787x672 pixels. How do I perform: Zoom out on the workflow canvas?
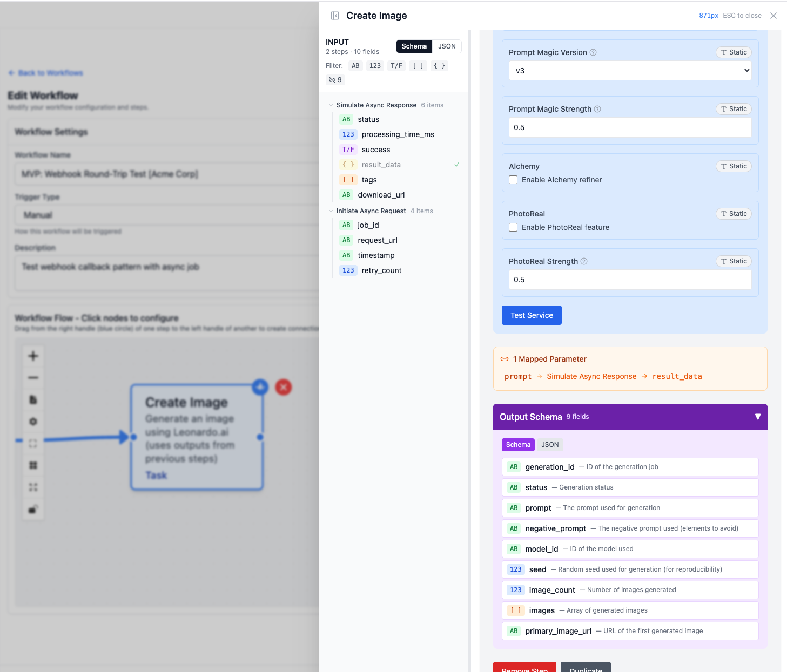[33, 377]
